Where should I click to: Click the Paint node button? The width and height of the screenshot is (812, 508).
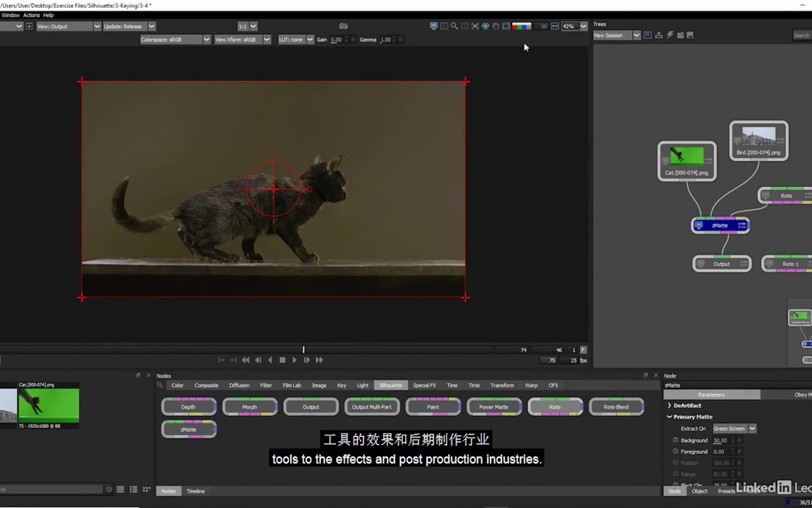pyautogui.click(x=433, y=407)
